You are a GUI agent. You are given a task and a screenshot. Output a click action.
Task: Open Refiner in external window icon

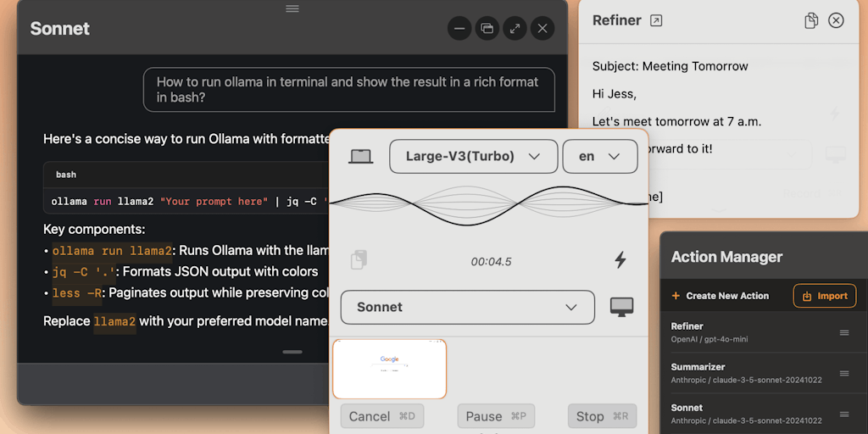click(656, 21)
